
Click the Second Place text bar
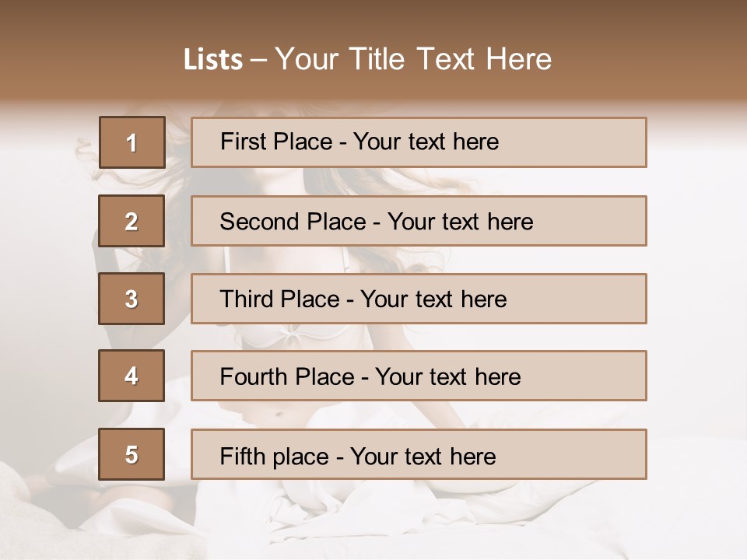click(419, 221)
